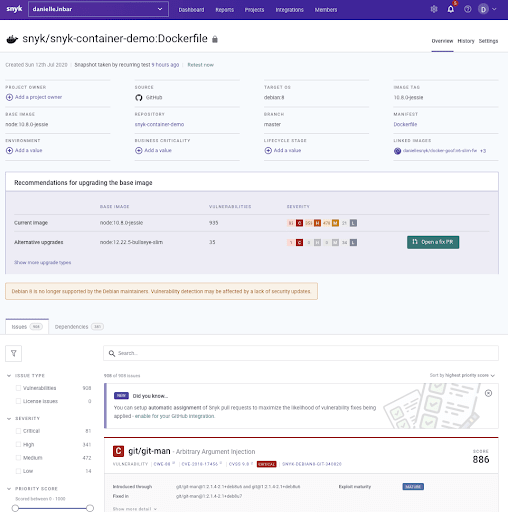Click the Retest now link
The height and width of the screenshot is (512, 508).
[200, 65]
